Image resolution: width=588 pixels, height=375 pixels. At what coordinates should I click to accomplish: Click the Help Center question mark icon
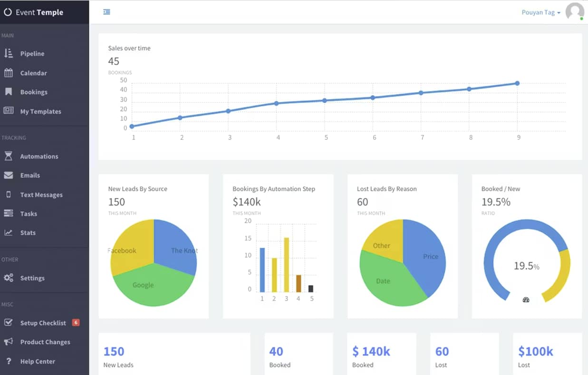(9, 361)
